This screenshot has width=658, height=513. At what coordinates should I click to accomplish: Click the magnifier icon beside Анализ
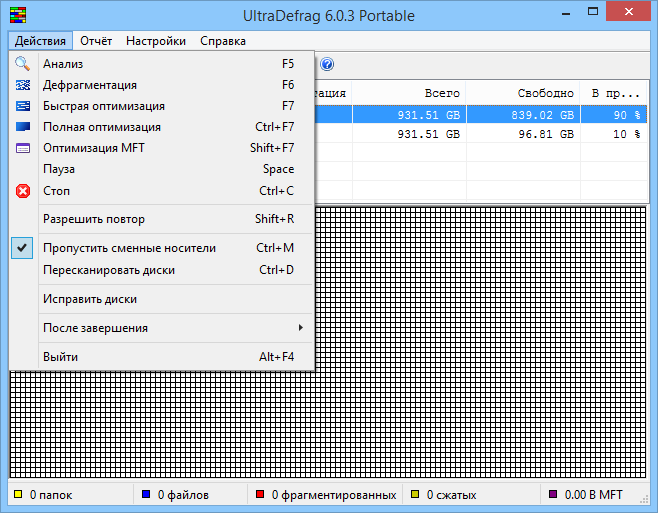[x=23, y=64]
